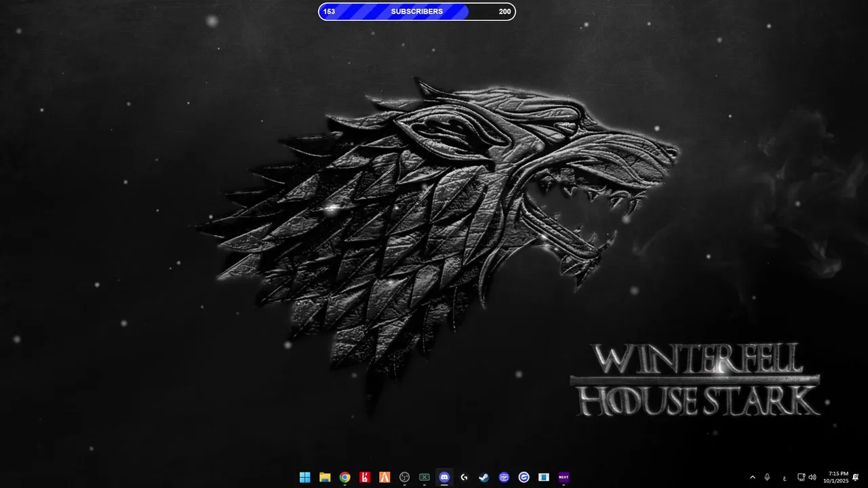Viewport: 868px width, 488px height.
Task: Show hidden system tray icons
Action: 752,478
